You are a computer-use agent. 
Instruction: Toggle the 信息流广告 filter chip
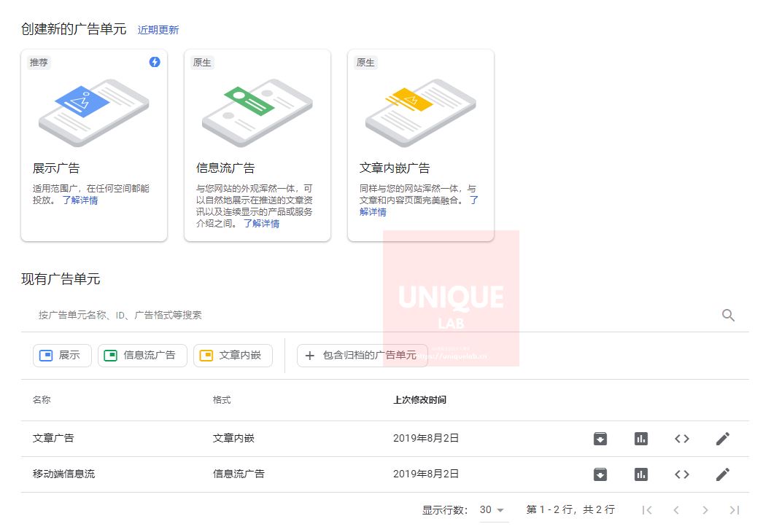coord(142,355)
